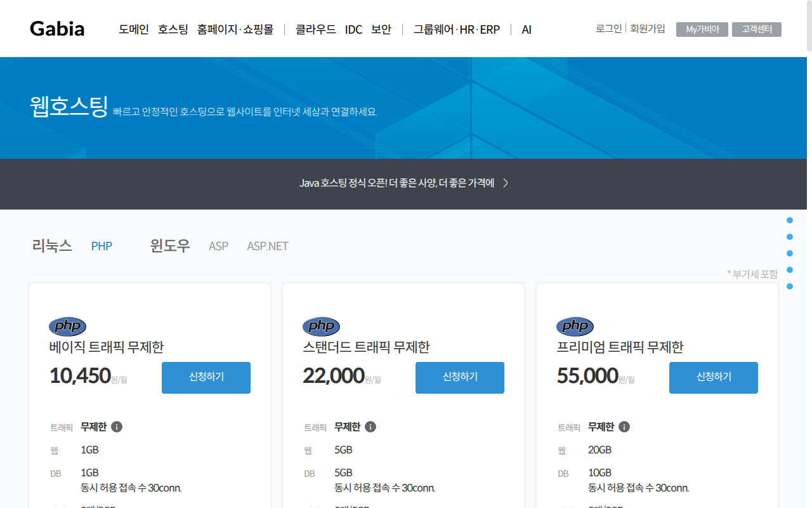Open the 보안 menu
This screenshot has width=812, height=508.
coord(381,29)
